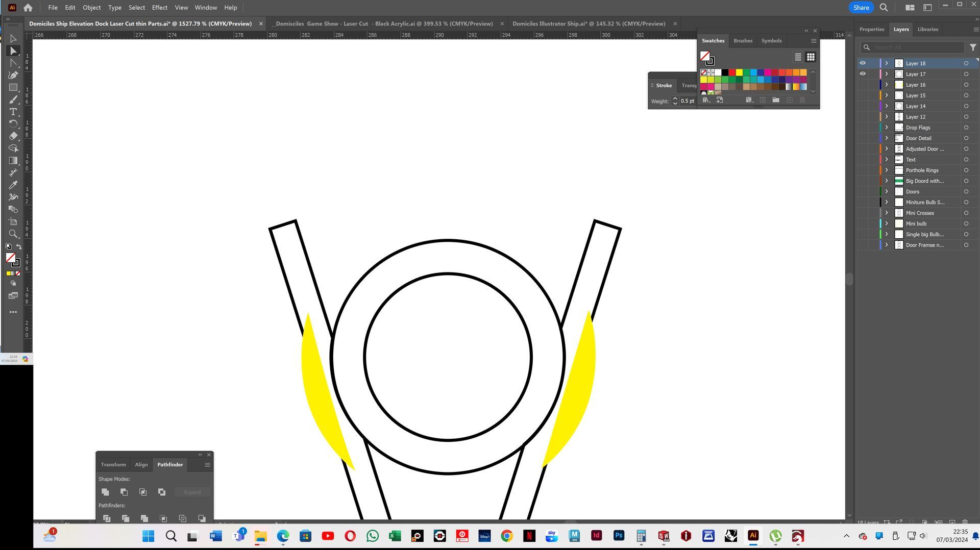
Task: Open the Effect menu
Action: [159, 8]
